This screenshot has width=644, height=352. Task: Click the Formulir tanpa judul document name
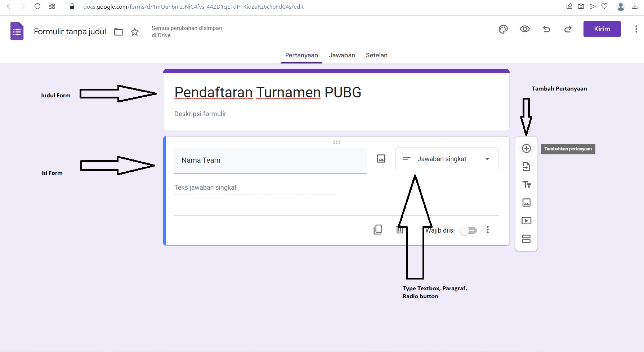click(70, 32)
